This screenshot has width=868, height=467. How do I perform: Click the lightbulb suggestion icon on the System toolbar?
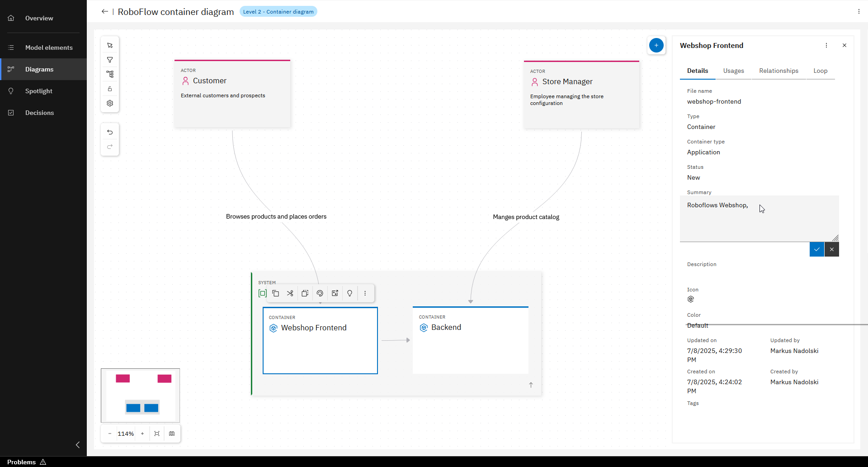pos(349,293)
